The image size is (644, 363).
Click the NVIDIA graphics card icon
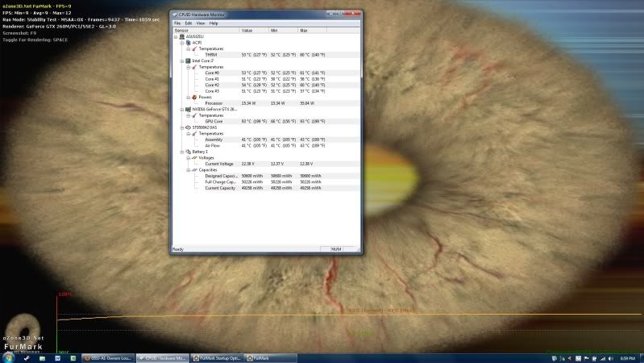coord(188,110)
